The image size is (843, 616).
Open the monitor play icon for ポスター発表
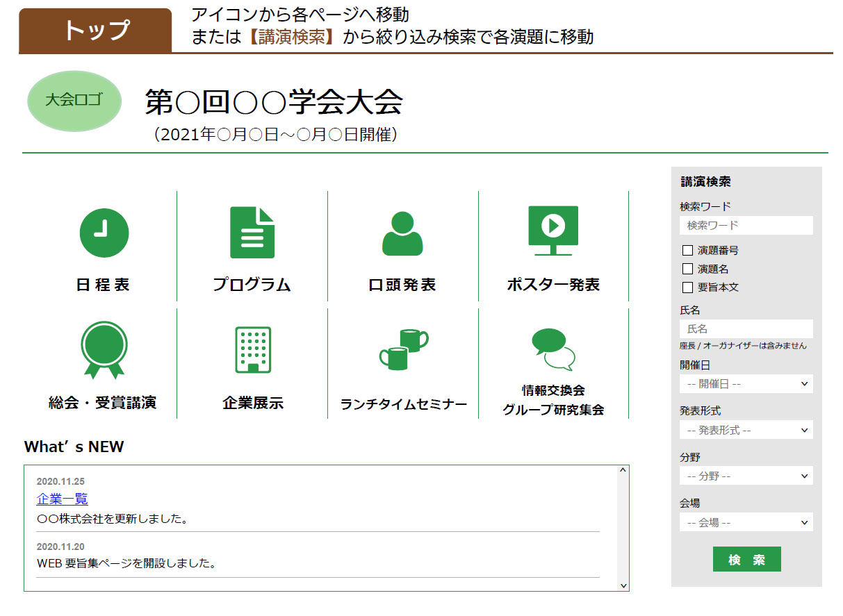[x=553, y=231]
